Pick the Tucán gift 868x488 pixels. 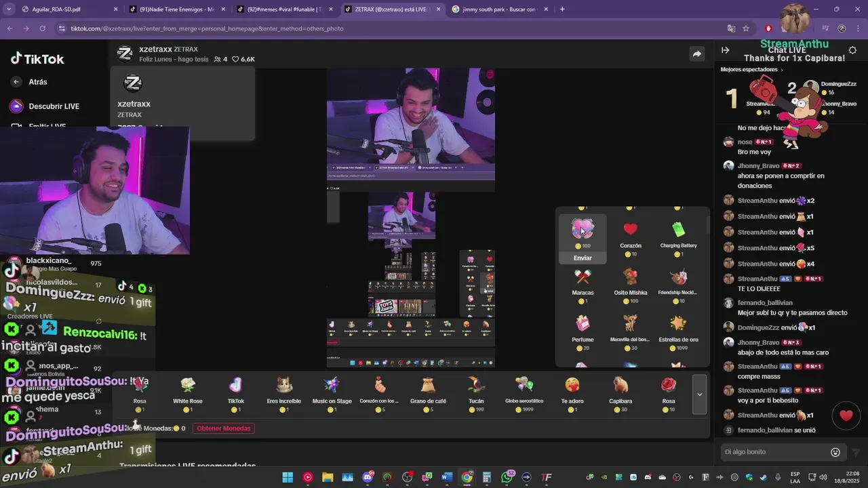[476, 394]
